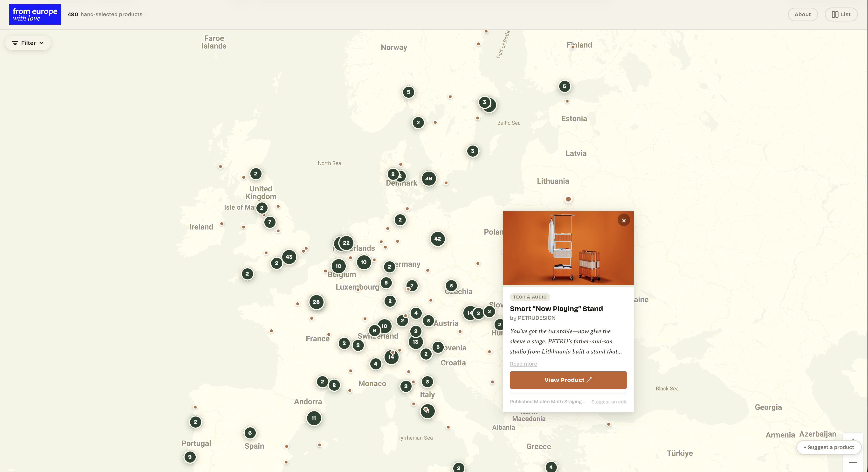Click the View Product button
Viewport: 868px width, 472px height.
click(568, 380)
